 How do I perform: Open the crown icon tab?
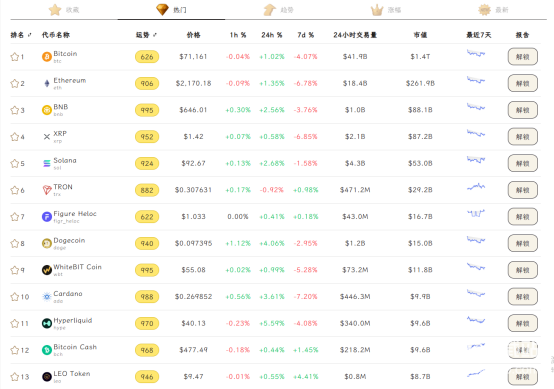click(385, 10)
